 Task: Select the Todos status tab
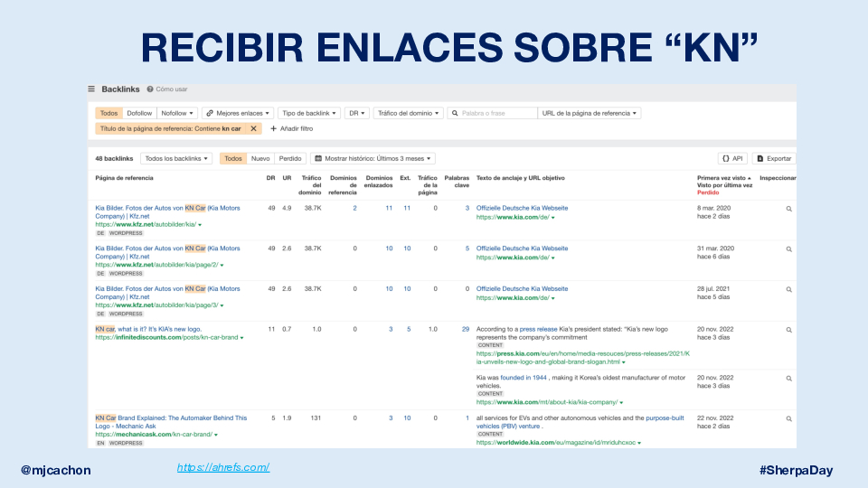tap(233, 159)
